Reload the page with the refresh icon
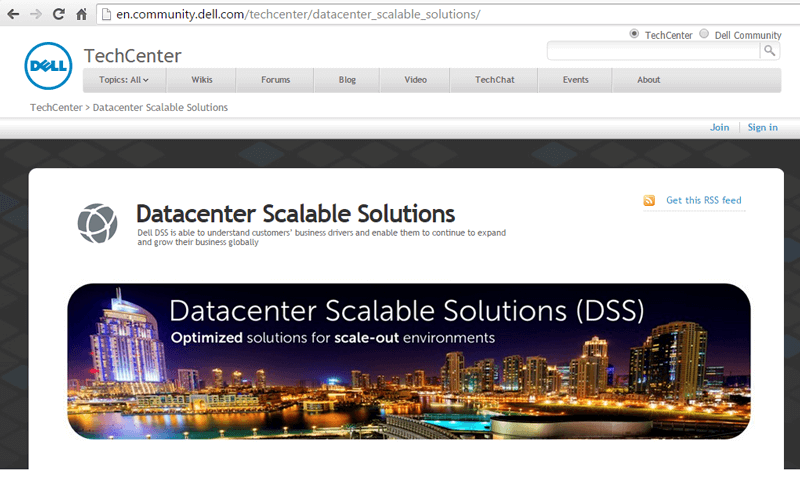 59,14
